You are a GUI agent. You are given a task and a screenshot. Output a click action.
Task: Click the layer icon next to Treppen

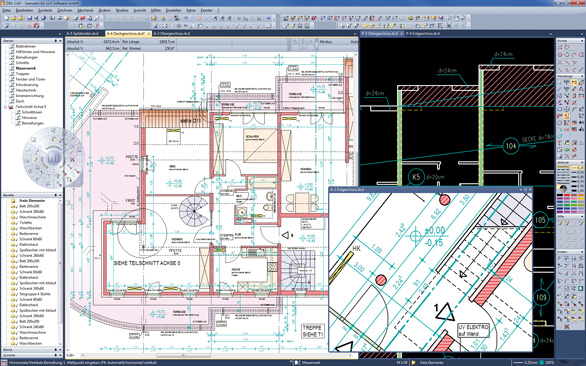coord(12,74)
